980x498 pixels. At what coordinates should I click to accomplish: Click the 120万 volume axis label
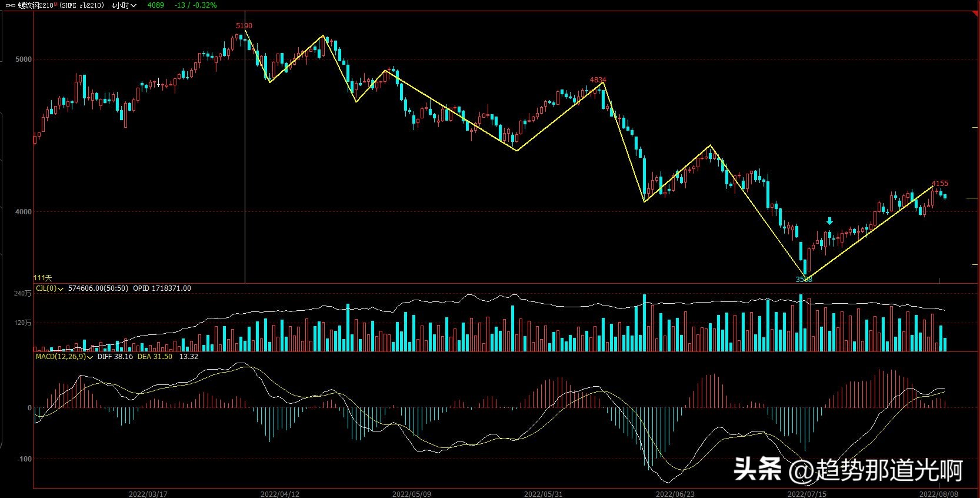(23, 323)
